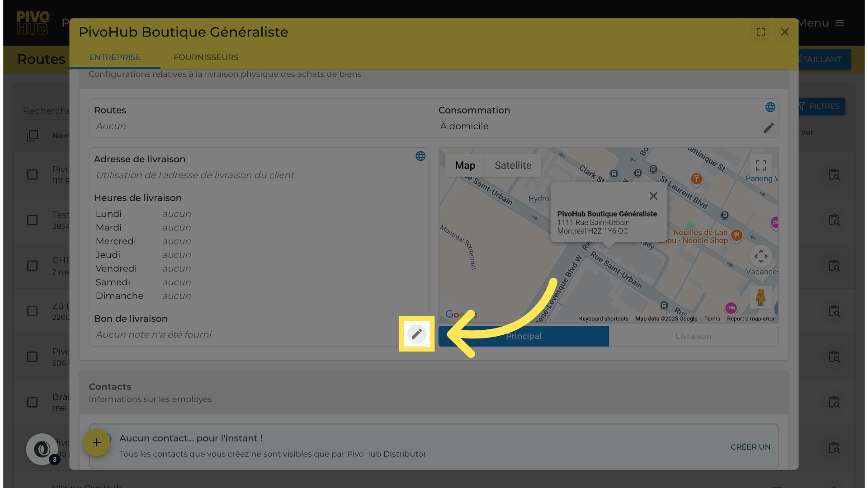This screenshot has height=488, width=868.
Task: Expand the dialog to fullscreen
Action: pyautogui.click(x=761, y=32)
